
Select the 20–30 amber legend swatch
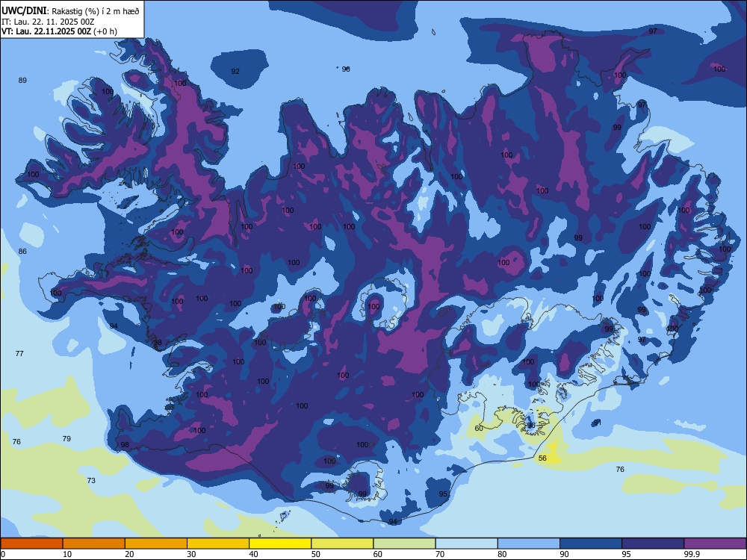click(156, 544)
